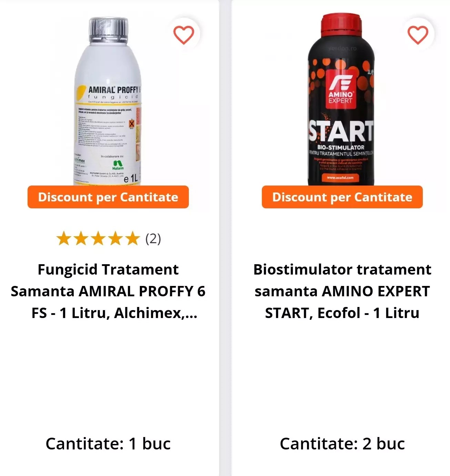This screenshot has width=450, height=476.
Task: Click the AMINO EXPERT red logo on bottle
Action: point(340,89)
